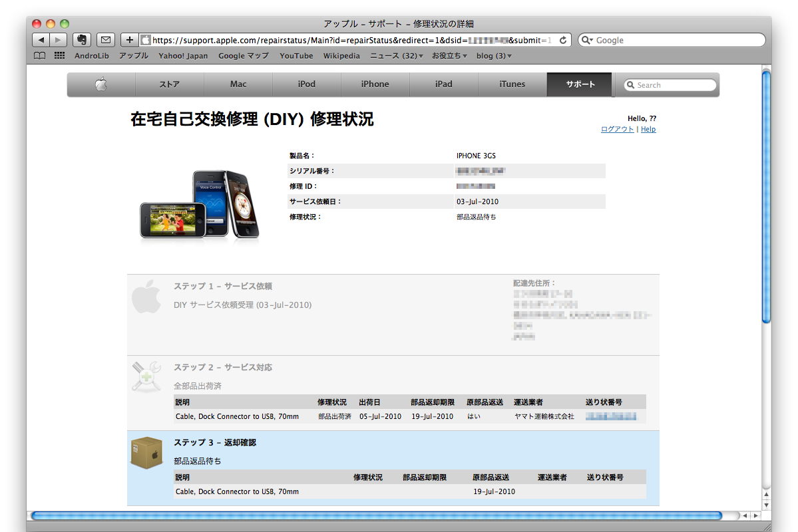This screenshot has height=532, width=798.
Task: Open the Help link
Action: click(x=648, y=129)
